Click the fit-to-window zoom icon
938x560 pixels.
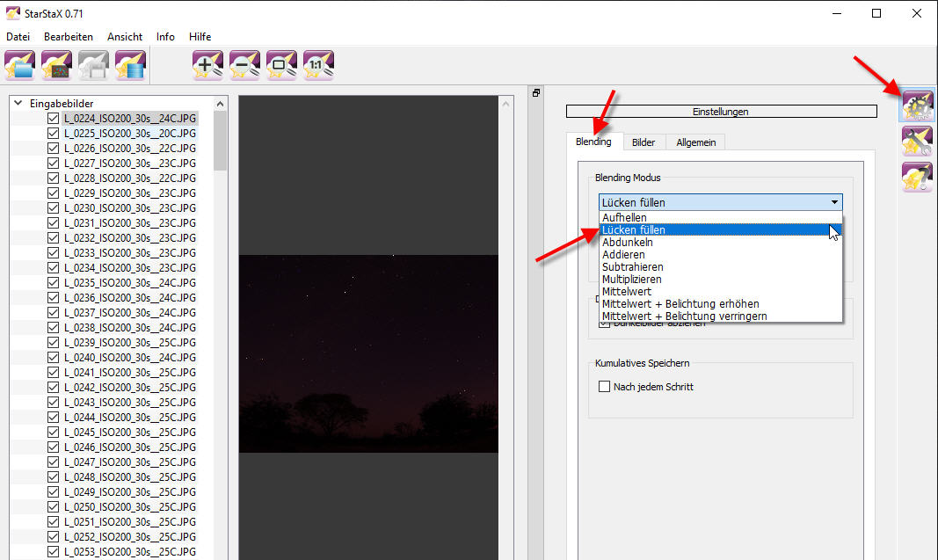pos(281,66)
